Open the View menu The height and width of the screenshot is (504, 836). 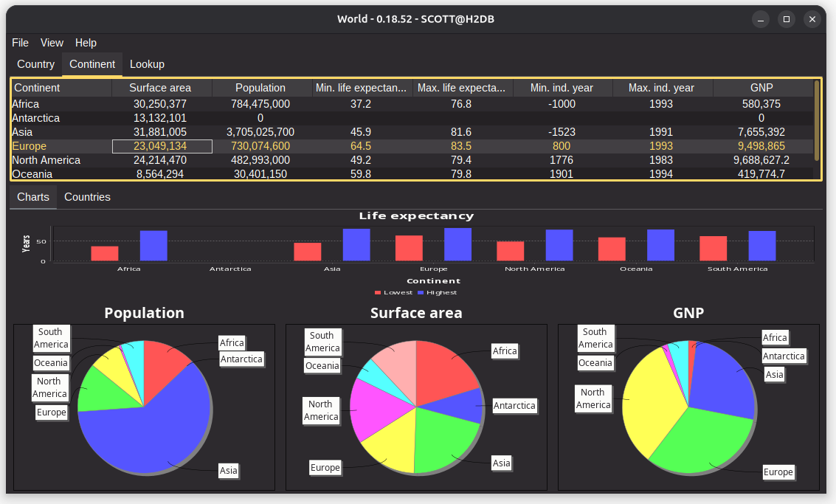click(52, 43)
